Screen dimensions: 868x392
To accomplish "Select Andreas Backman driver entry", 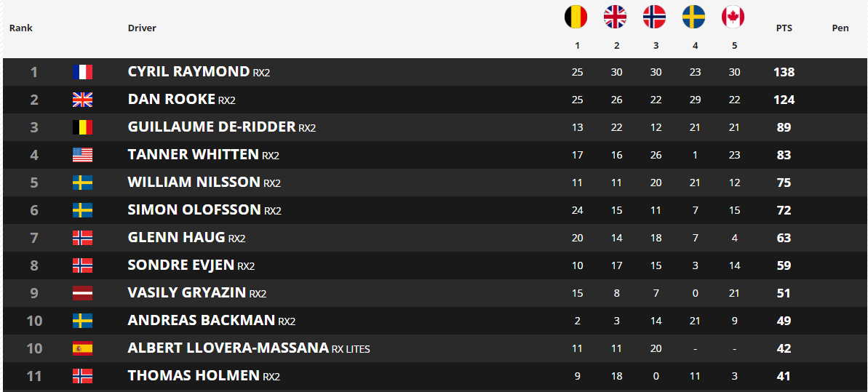I will click(202, 321).
